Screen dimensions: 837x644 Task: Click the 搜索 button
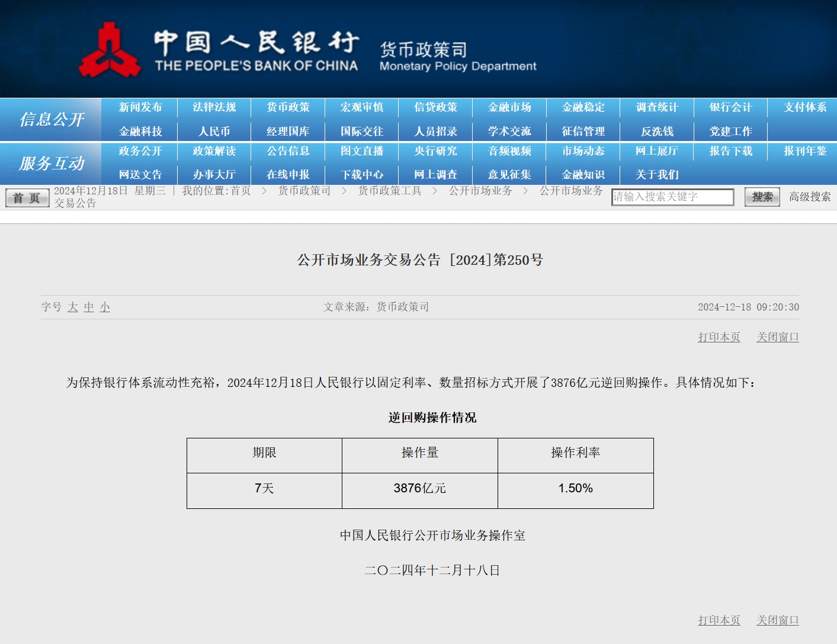pos(762,197)
